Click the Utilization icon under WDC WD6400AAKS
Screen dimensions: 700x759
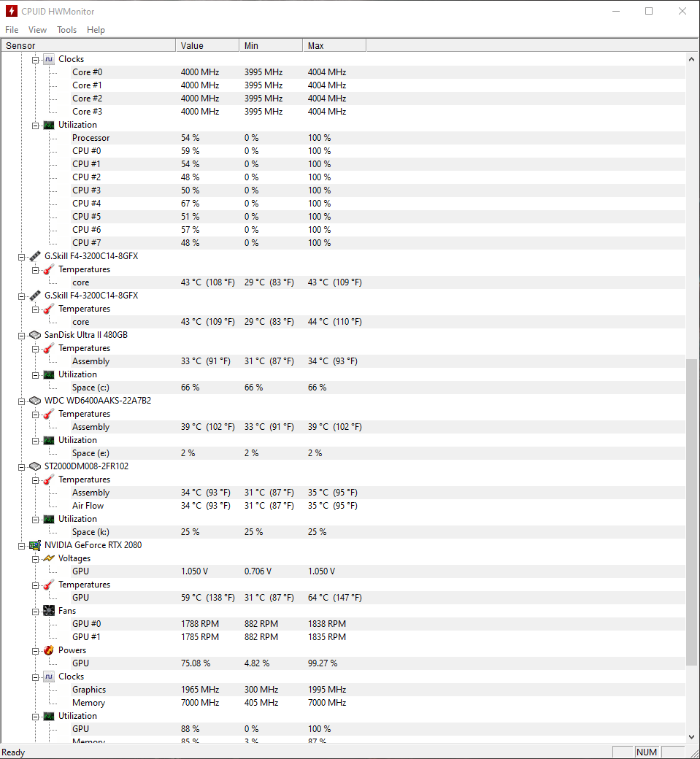tap(48, 441)
